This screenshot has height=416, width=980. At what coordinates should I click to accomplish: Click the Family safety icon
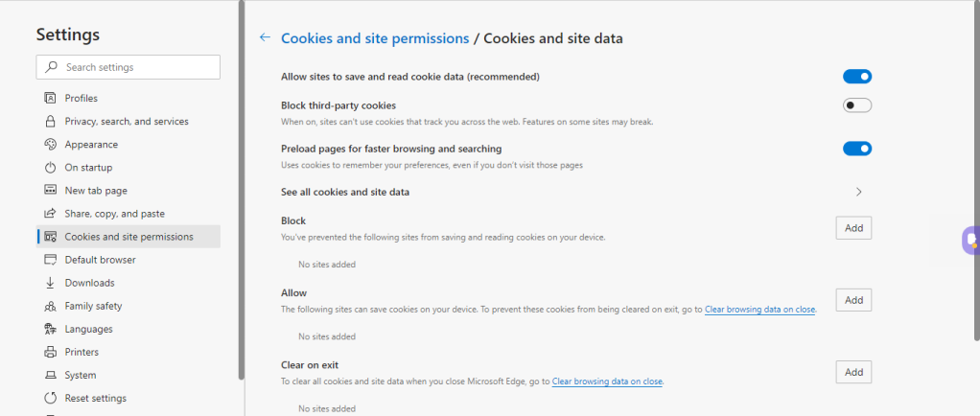click(51, 306)
